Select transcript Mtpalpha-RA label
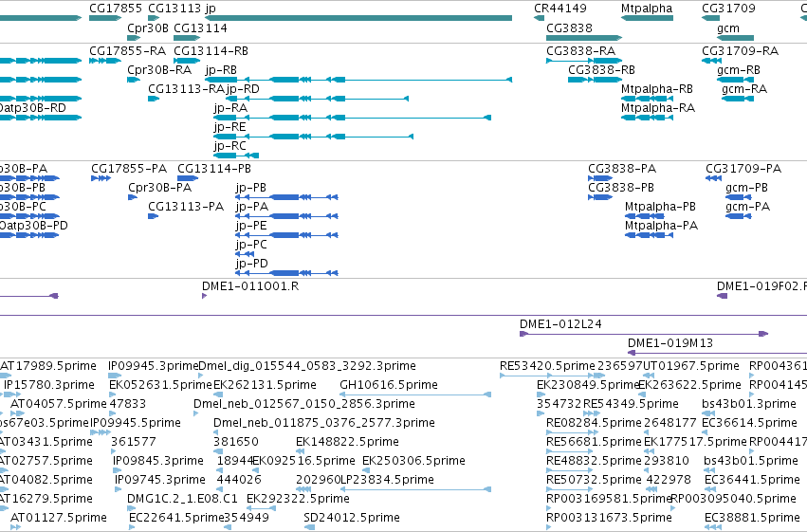Viewport: 807px width, 532px height. click(x=658, y=108)
